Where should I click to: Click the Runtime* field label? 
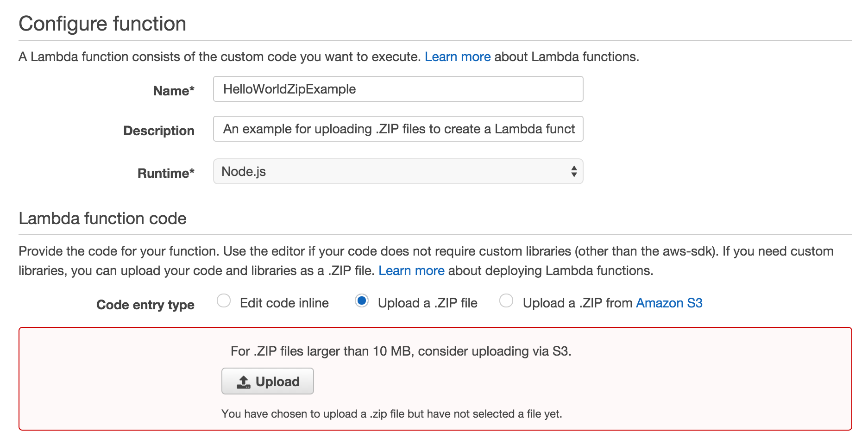[166, 174]
